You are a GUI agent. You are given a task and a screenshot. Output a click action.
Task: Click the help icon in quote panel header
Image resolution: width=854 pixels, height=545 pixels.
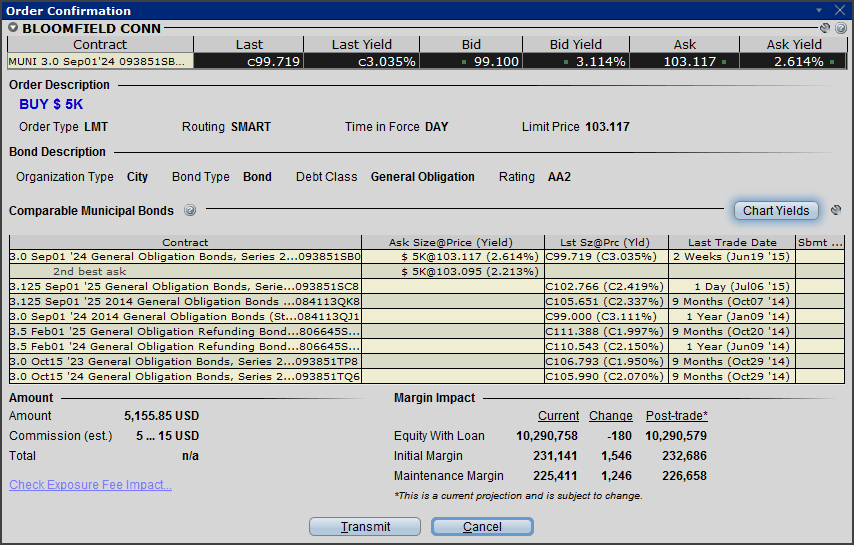[840, 29]
